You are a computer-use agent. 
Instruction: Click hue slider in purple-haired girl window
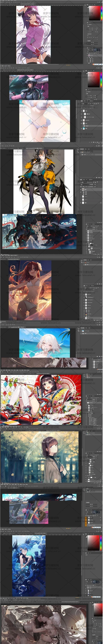pos(102,13)
